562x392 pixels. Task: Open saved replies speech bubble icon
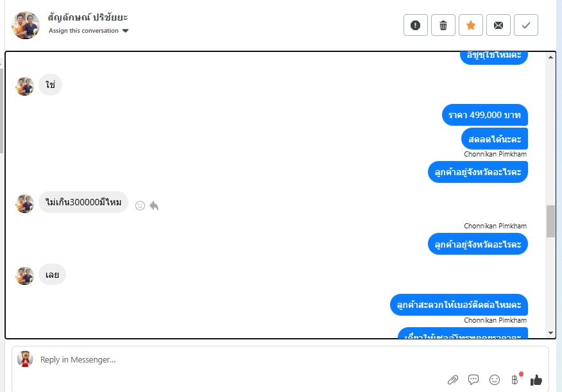[x=473, y=379]
